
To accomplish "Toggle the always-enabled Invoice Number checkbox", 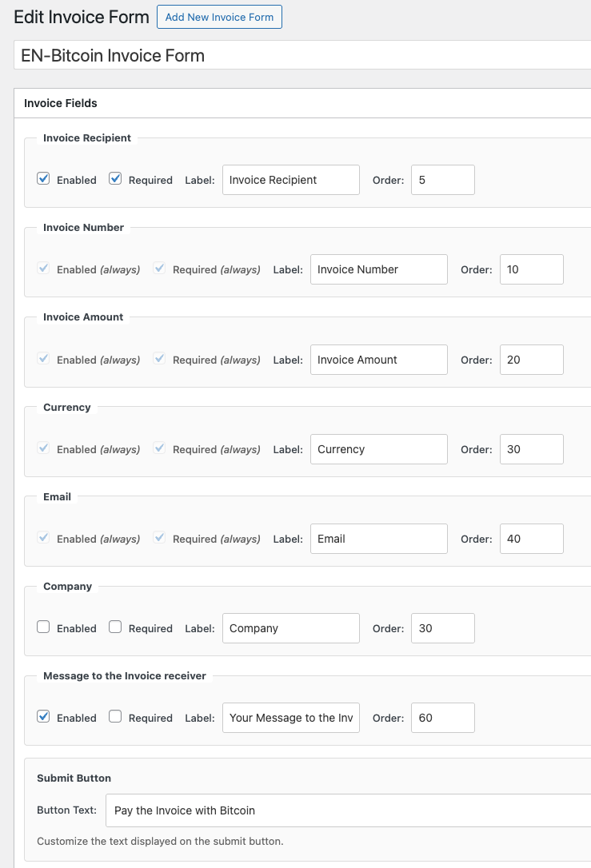I will tap(43, 268).
